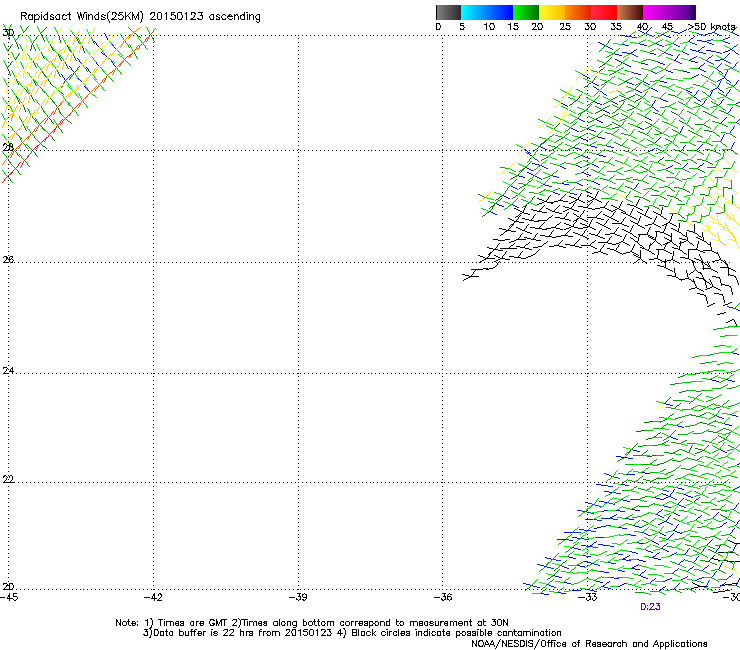Screen dimensions: 740x650
Task: Click the 'Note: 1) Times are GMT' line
Action: tap(312, 623)
